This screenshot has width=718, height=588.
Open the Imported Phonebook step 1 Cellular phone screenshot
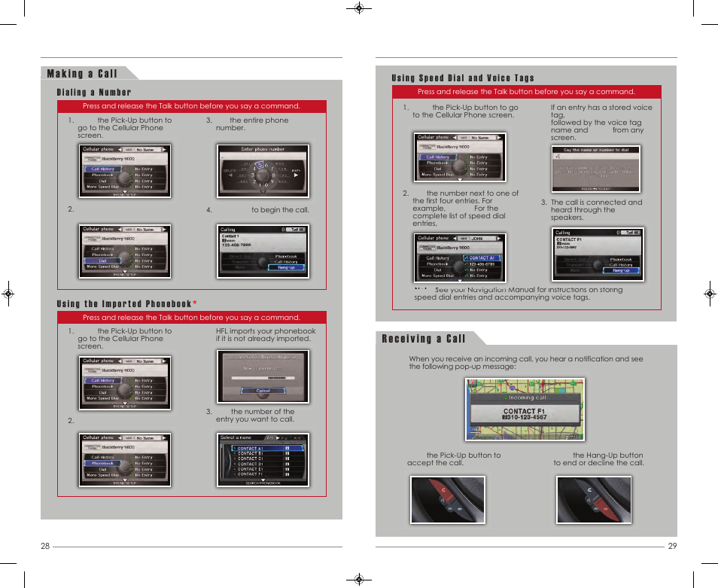tap(125, 383)
